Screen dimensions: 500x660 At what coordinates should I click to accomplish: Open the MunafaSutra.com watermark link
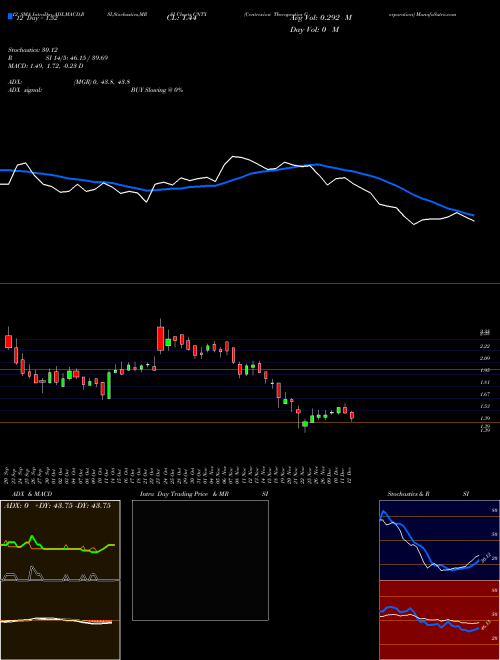436,14
